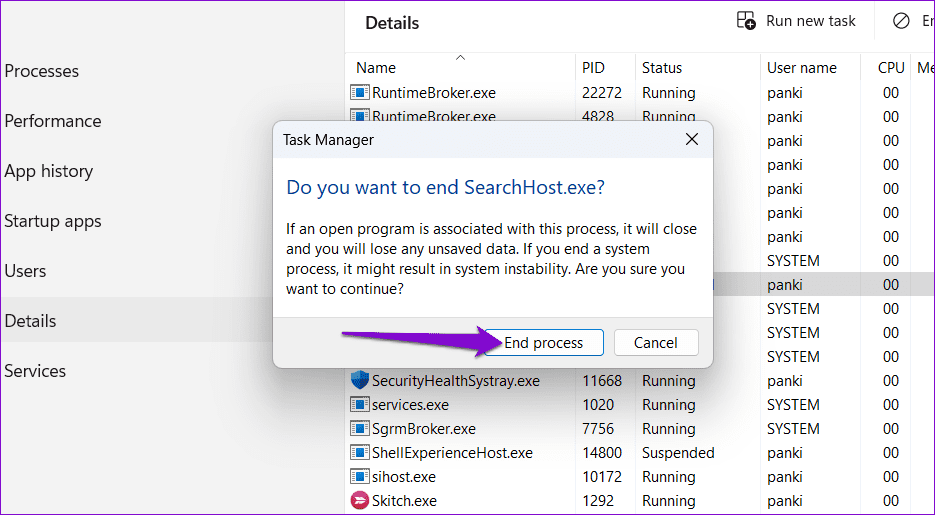Select the Users sidebar item
The image size is (935, 515).
coord(25,271)
